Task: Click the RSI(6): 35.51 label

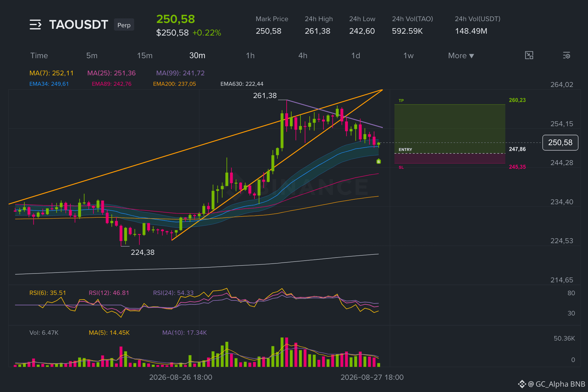Action: (48, 293)
